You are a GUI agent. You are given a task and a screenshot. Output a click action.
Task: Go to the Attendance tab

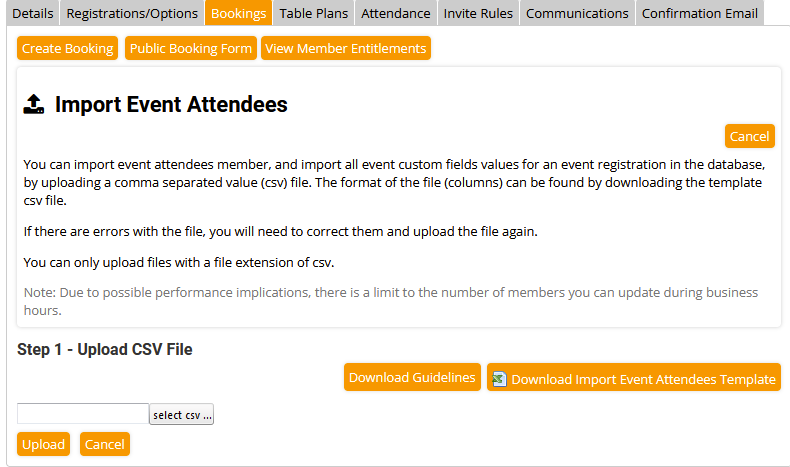click(395, 13)
